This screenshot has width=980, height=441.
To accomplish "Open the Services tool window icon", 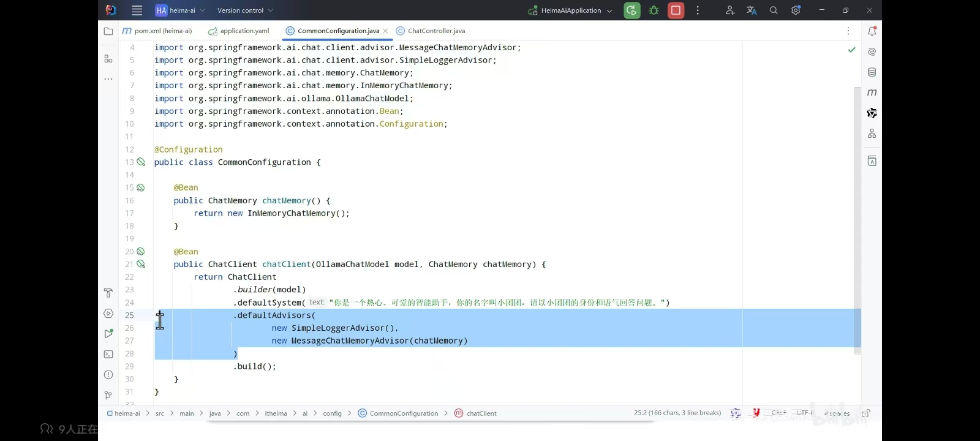I will [x=108, y=313].
